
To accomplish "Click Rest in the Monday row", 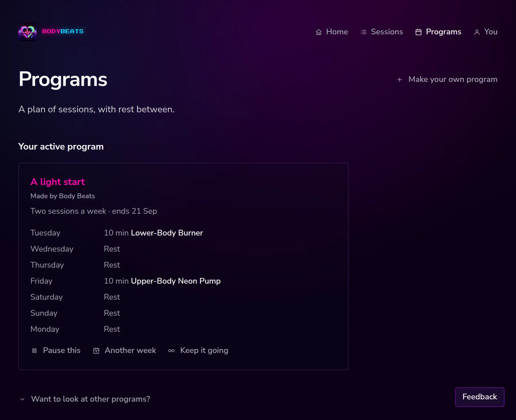I will click(112, 329).
